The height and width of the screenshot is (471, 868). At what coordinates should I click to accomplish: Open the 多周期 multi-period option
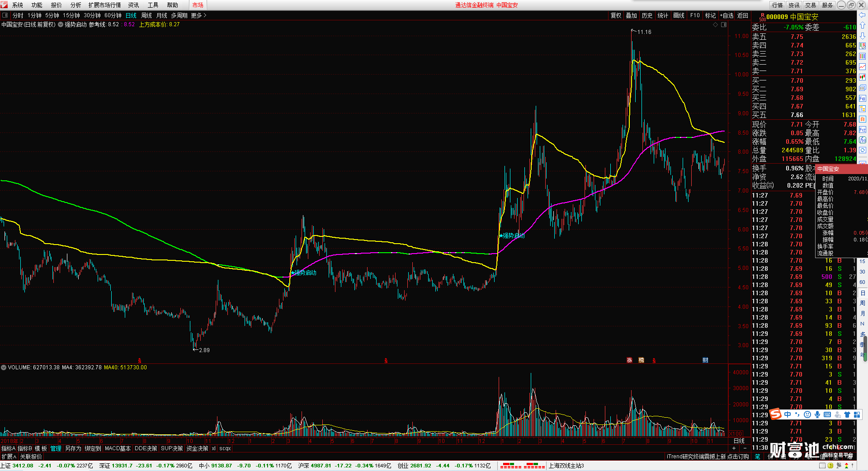(179, 15)
